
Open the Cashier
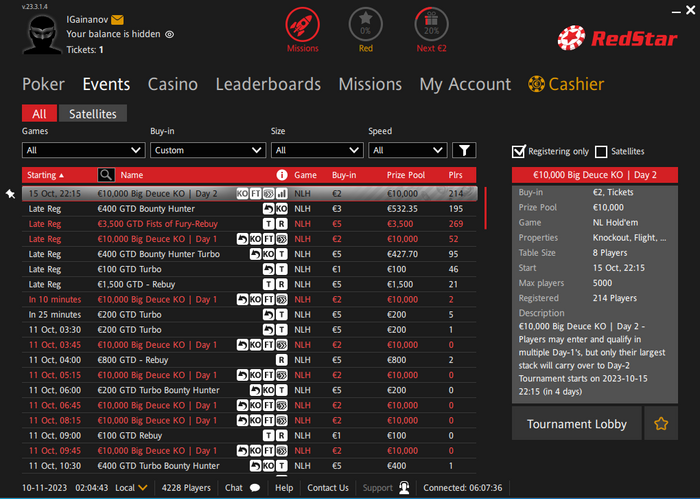coord(566,84)
